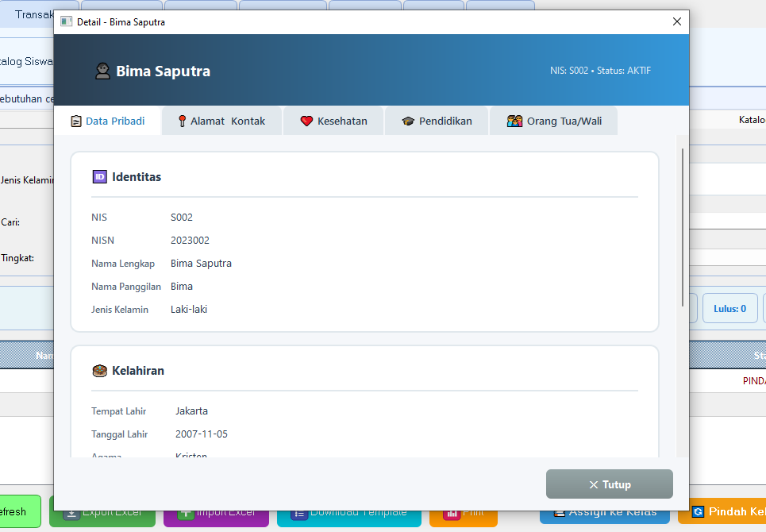
Task: Click the icon on Pindah Kelas button
Action: tap(698, 511)
